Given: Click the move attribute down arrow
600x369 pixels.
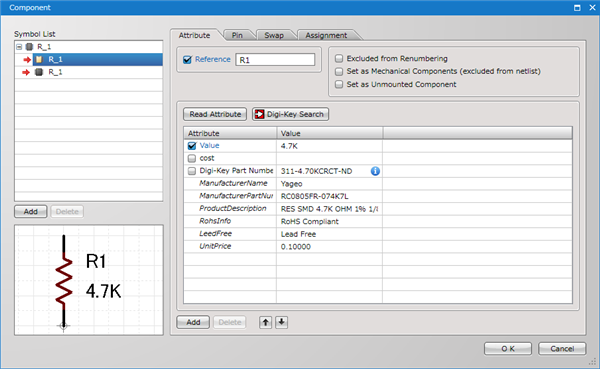Looking at the screenshot, I should (x=281, y=322).
